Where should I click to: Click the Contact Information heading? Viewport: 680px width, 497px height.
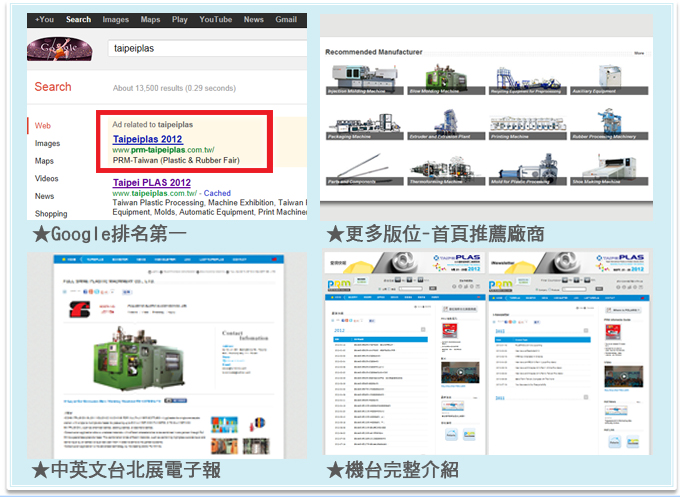tap(245, 336)
